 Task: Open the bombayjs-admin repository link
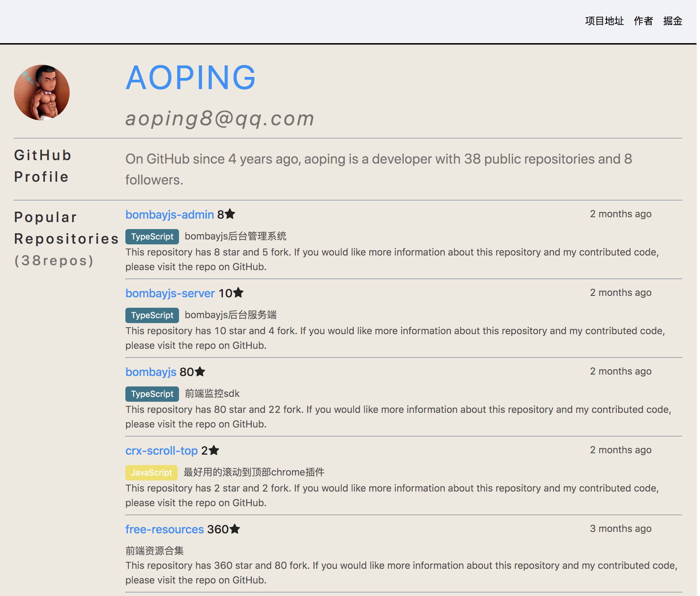(170, 214)
